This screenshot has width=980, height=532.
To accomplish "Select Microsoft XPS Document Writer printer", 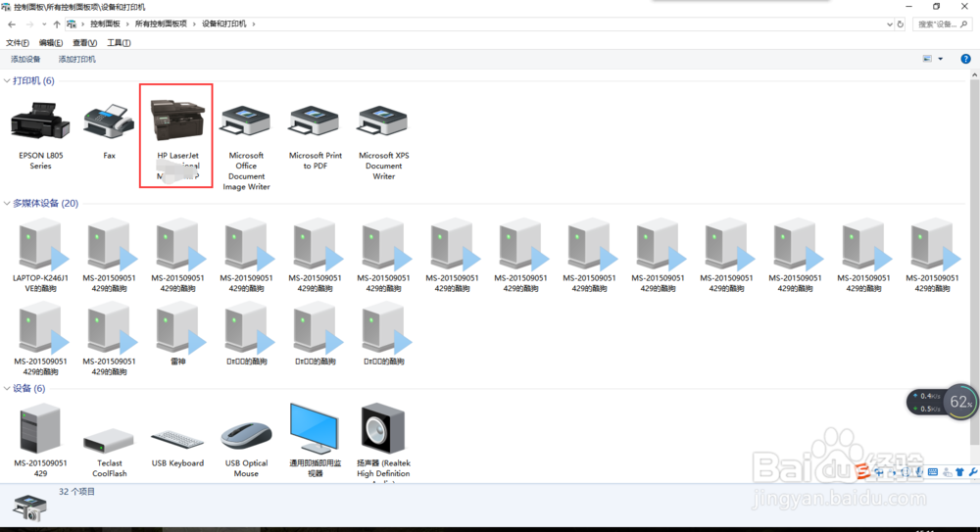I will pos(383,141).
